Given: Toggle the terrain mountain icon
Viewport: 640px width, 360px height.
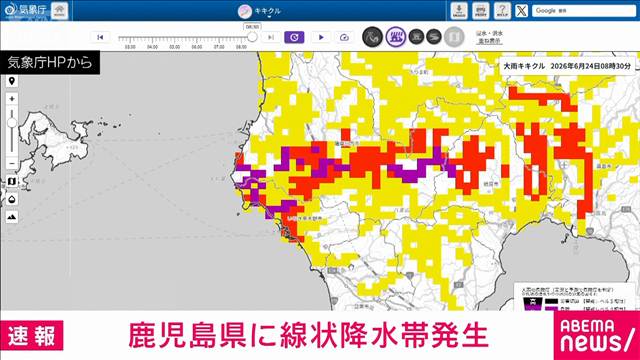Looking at the screenshot, I should point(12,217).
